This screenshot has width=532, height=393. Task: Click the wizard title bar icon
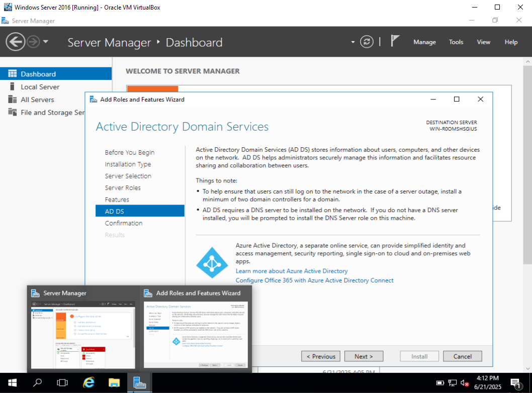coord(94,100)
